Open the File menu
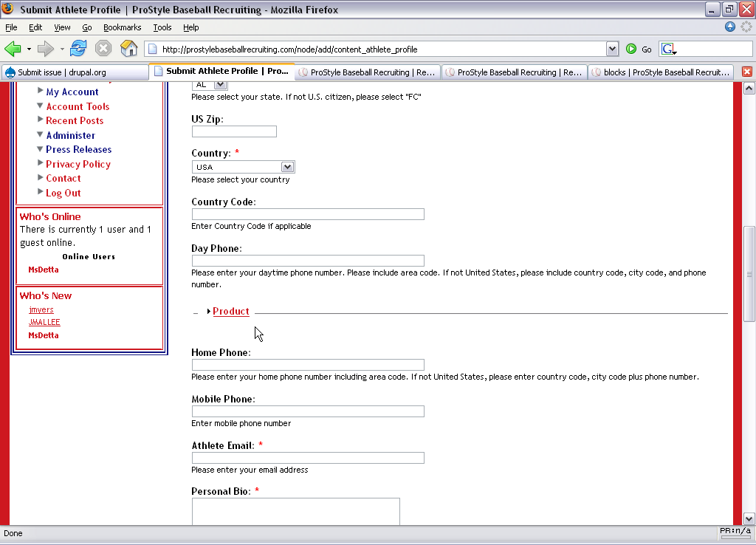This screenshot has height=545, width=756. [11, 27]
